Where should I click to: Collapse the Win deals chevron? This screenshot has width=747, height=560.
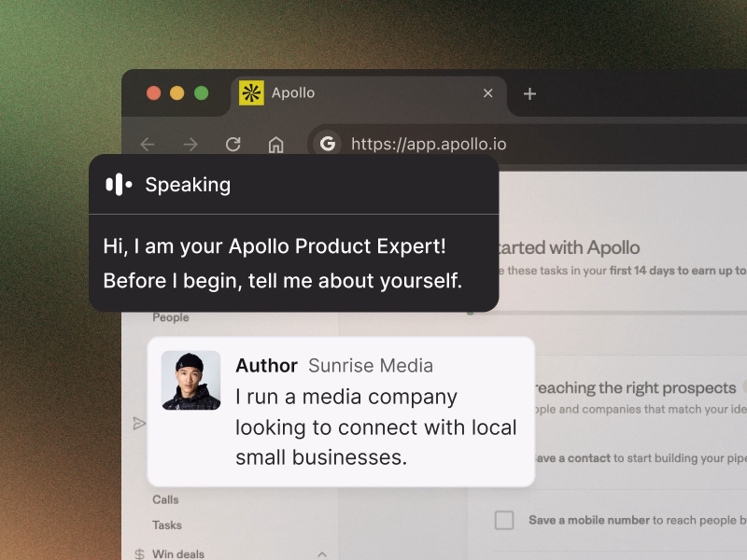(322, 554)
